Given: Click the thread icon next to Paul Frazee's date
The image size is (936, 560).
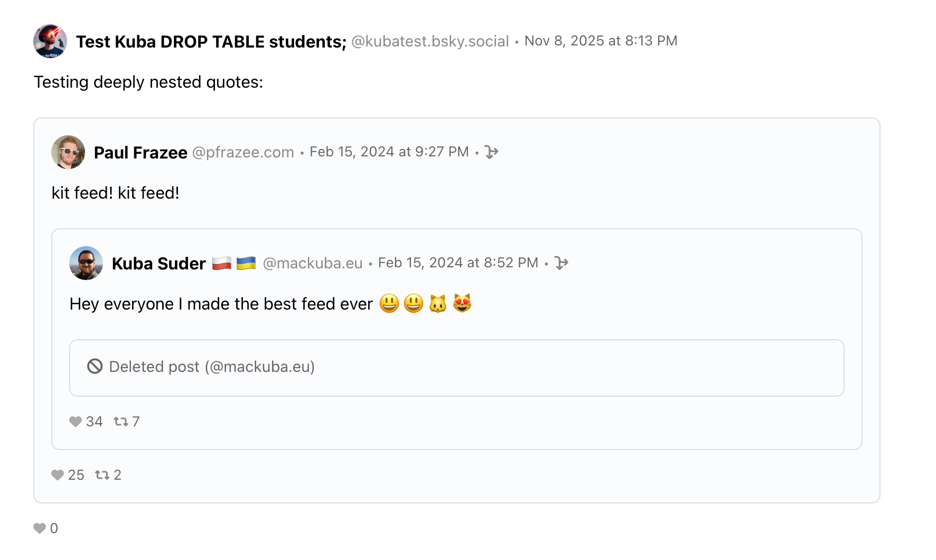Looking at the screenshot, I should [x=491, y=152].
